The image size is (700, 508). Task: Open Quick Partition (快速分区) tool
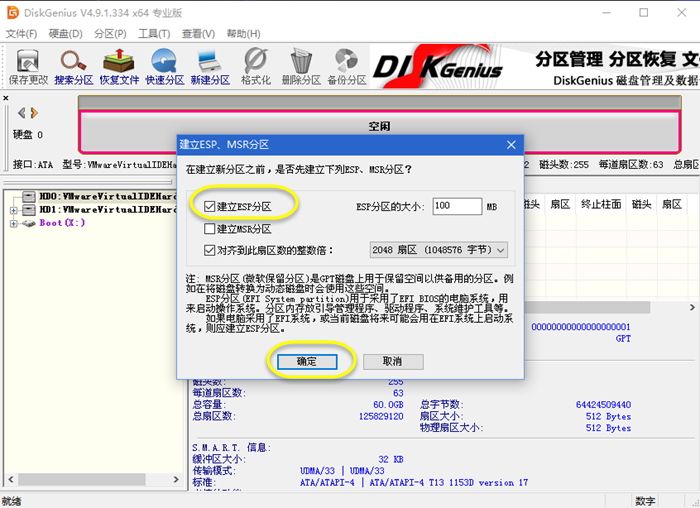coord(165,67)
